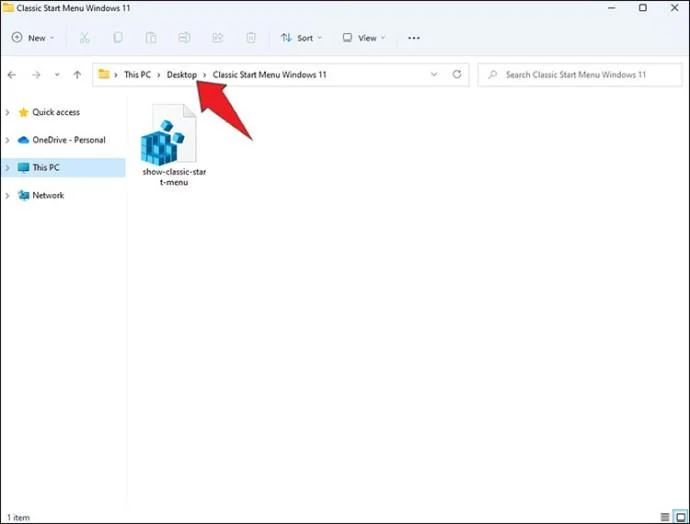Open the Sort options dropdown
The image size is (690, 524).
click(x=301, y=38)
